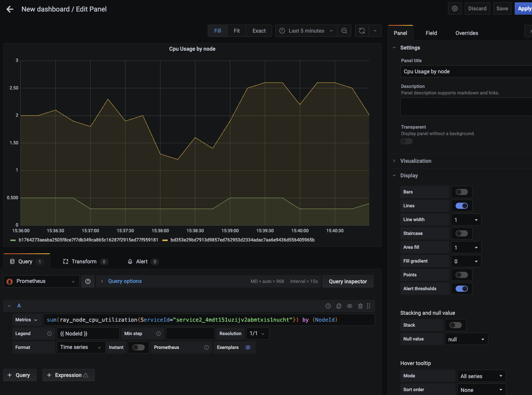Screen dimensions: 532x395
Task: Click the Legend info icon
Action: click(x=50, y=334)
